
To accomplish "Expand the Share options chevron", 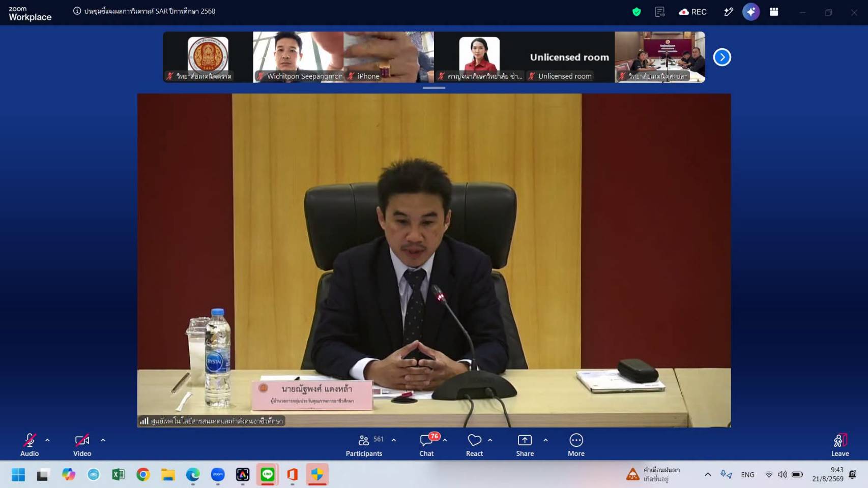I will coord(545,440).
